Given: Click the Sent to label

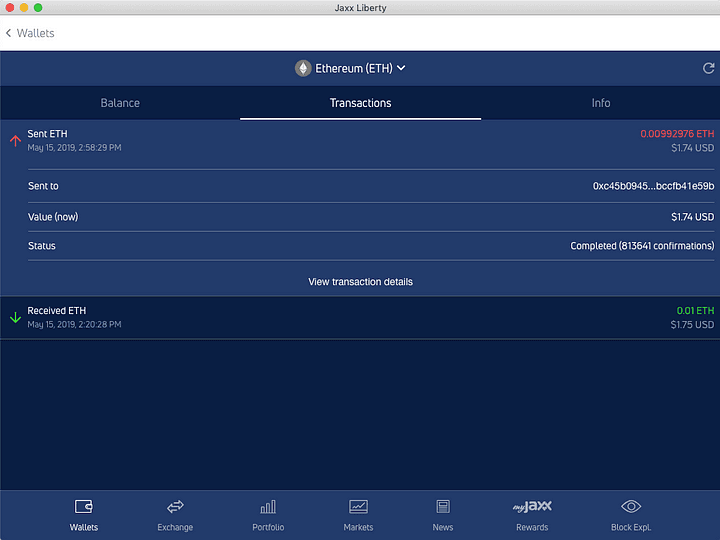Looking at the screenshot, I should (43, 186).
